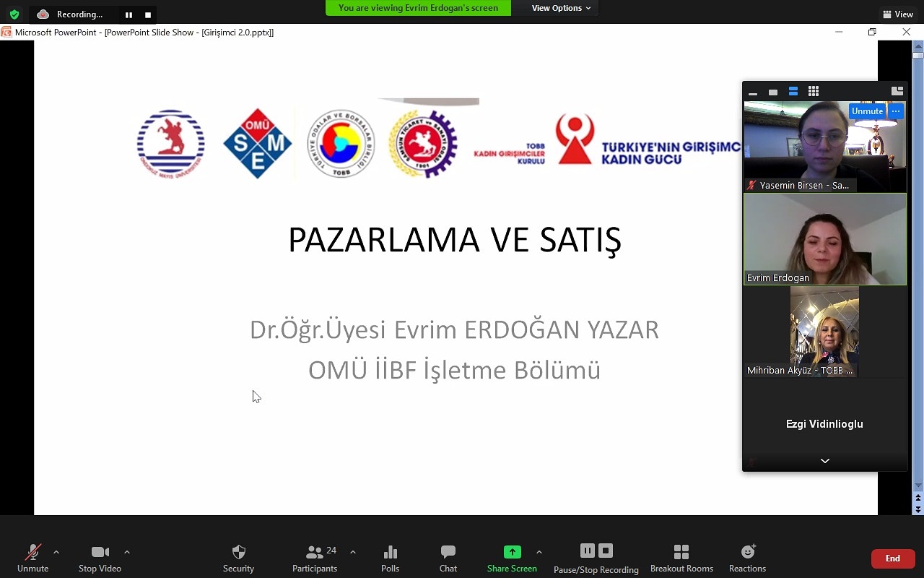The image size is (924, 578).
Task: Pause the recording in the top indicator
Action: click(128, 14)
